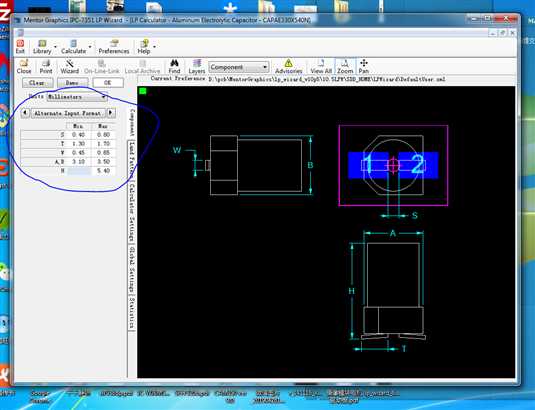The image size is (535, 410).
Task: Expand the Library dropdown arrow
Action: coord(55,47)
